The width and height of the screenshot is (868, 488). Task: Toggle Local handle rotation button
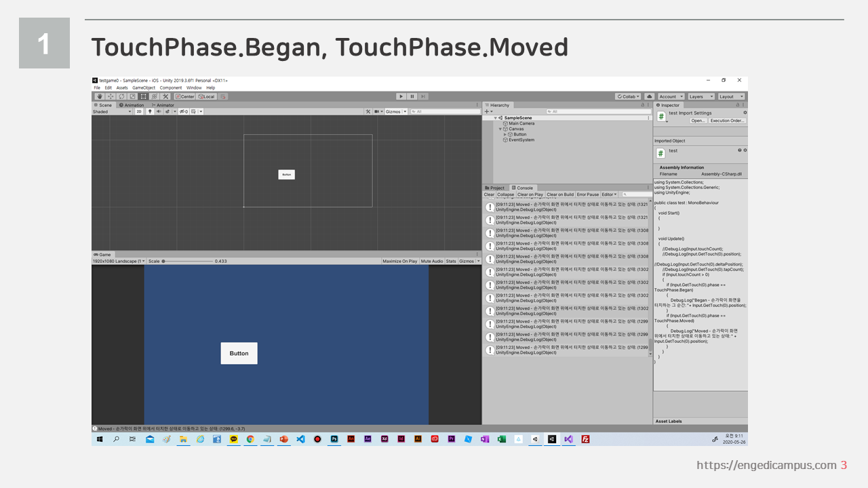[x=206, y=97]
